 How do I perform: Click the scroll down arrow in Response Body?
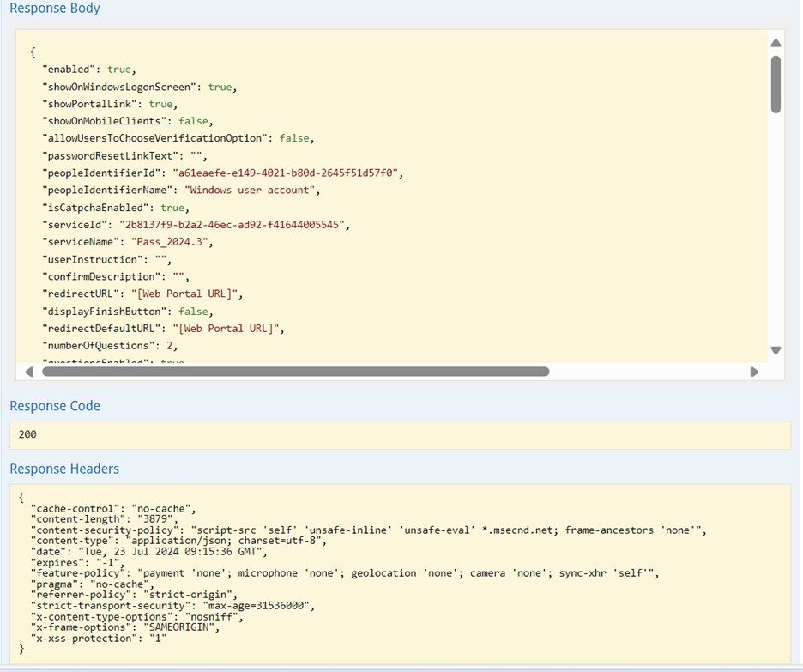coord(776,350)
